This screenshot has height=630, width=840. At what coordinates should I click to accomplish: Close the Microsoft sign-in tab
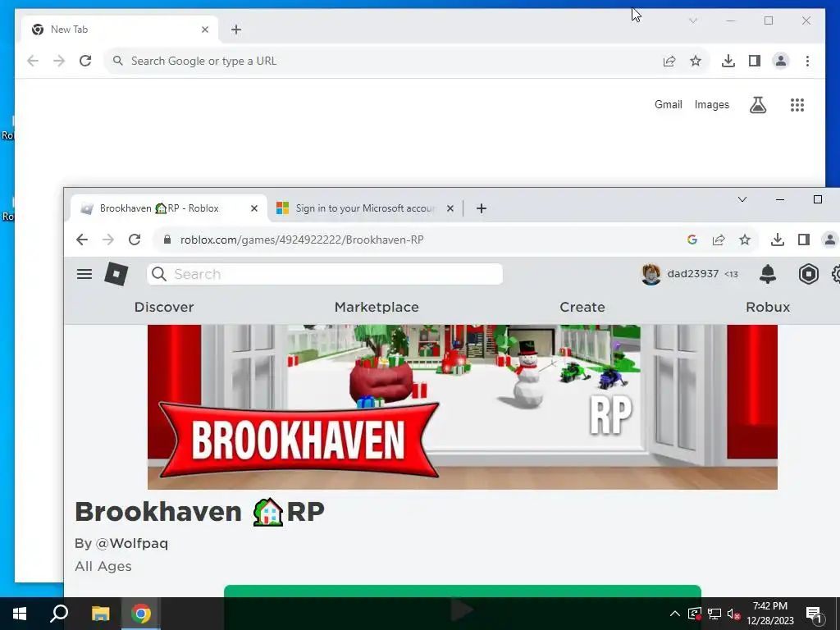pyautogui.click(x=450, y=208)
